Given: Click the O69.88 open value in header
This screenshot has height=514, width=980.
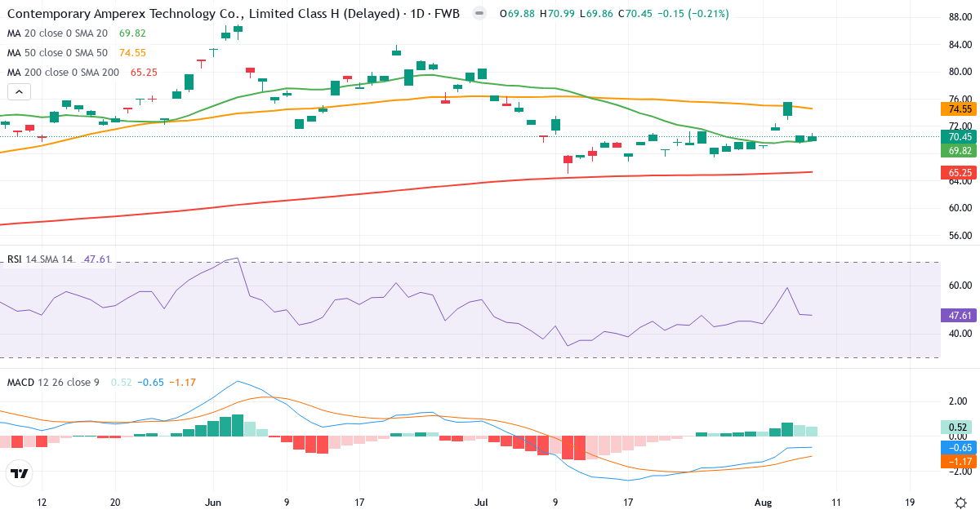Looking at the screenshot, I should click(517, 14).
